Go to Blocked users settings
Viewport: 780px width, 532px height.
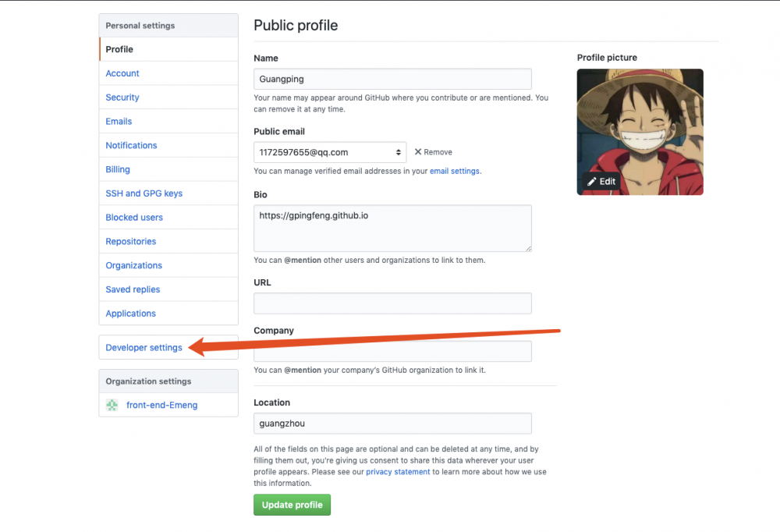tap(133, 217)
